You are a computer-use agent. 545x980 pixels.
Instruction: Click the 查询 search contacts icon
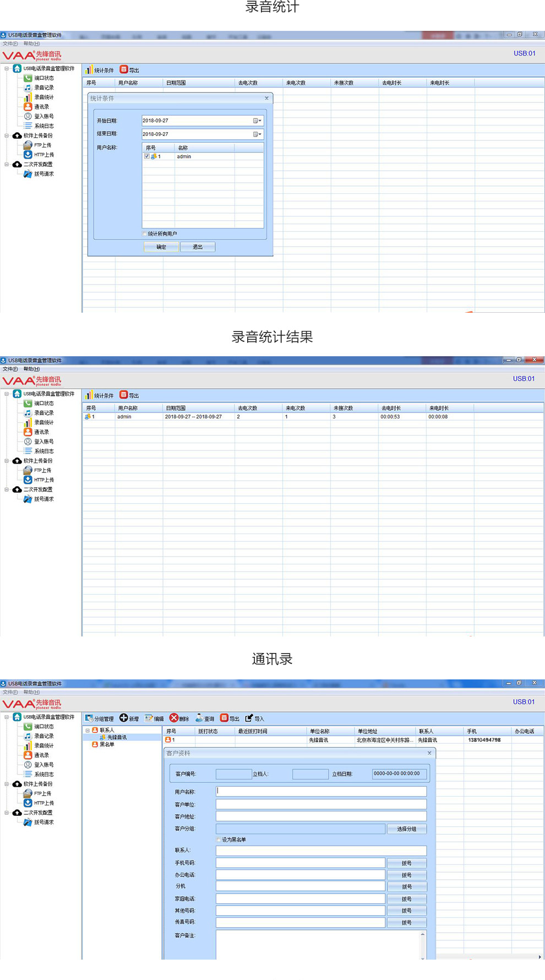199,718
